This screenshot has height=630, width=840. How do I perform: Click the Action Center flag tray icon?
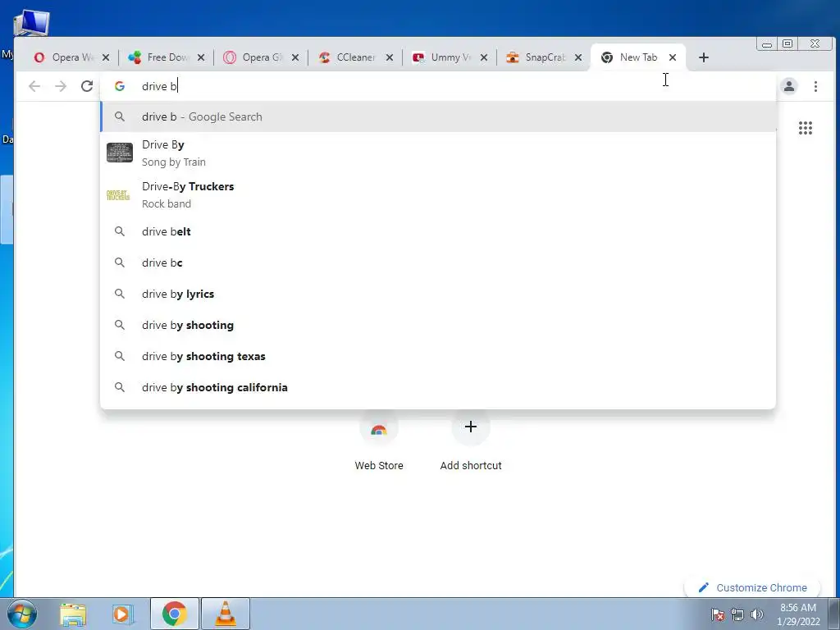coord(717,614)
